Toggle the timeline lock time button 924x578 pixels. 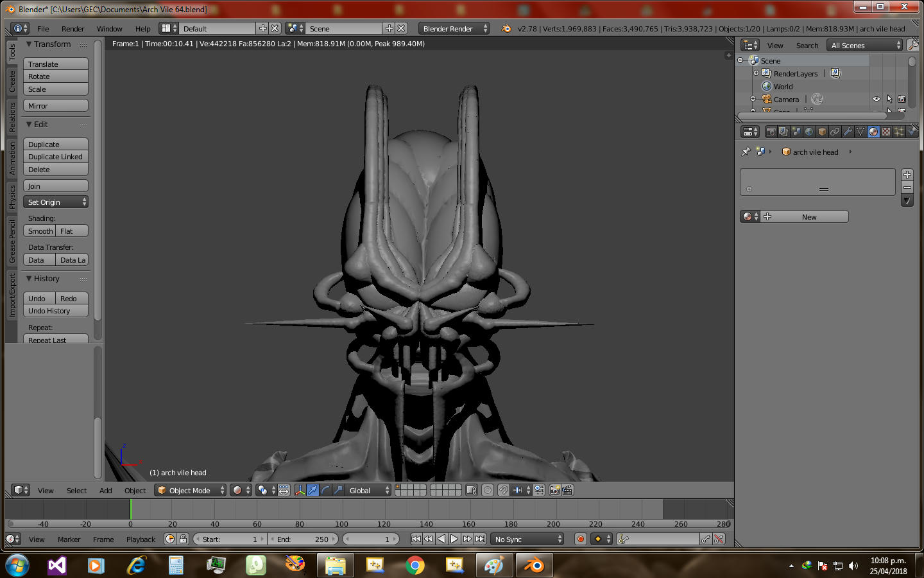click(x=184, y=539)
